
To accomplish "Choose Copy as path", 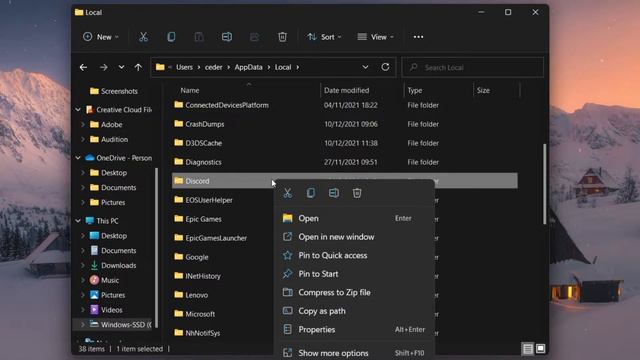I will click(355, 311).
